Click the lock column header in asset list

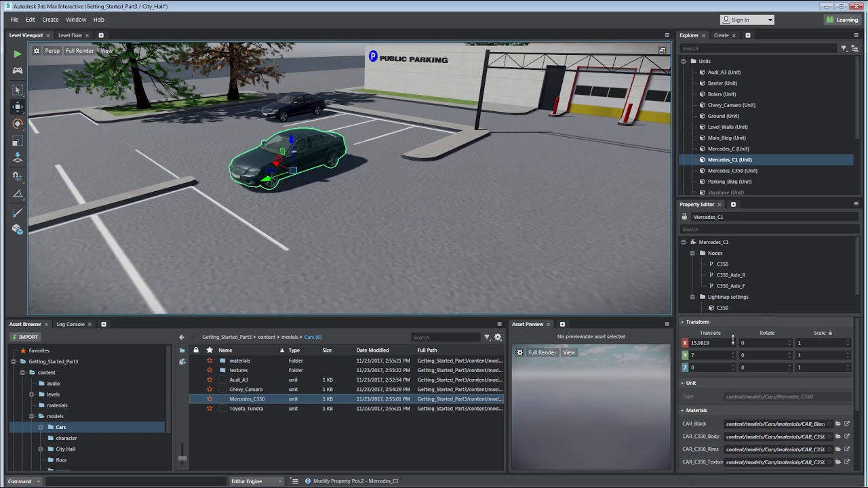coord(196,350)
